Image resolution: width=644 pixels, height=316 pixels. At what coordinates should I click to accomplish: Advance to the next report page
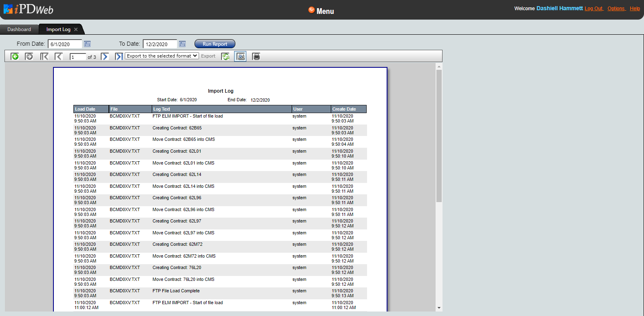[x=104, y=56]
